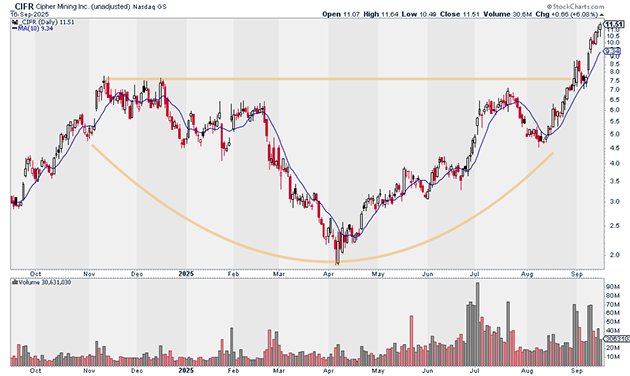This screenshot has width=630, height=376.
Task: Click the 7.0 price axis label
Action: click(x=614, y=90)
